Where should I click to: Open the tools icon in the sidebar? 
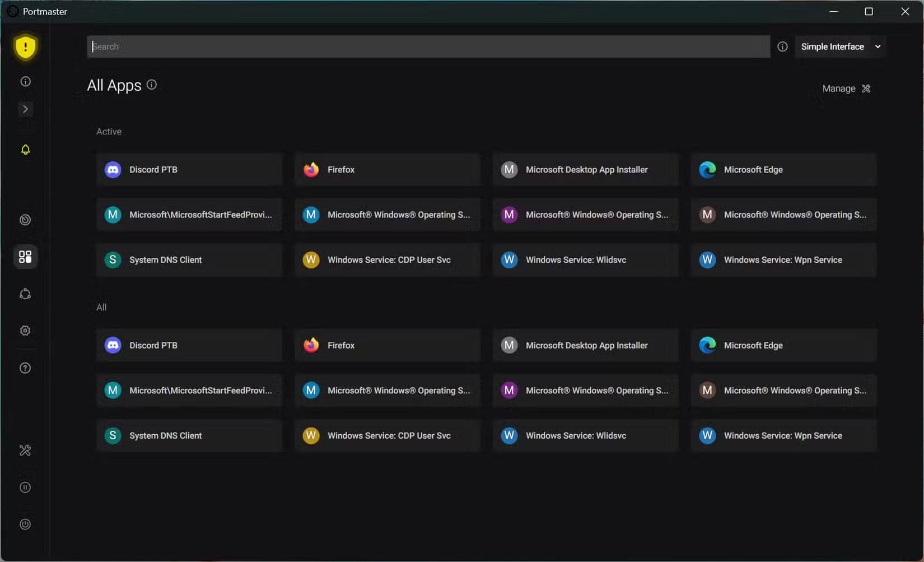25,450
